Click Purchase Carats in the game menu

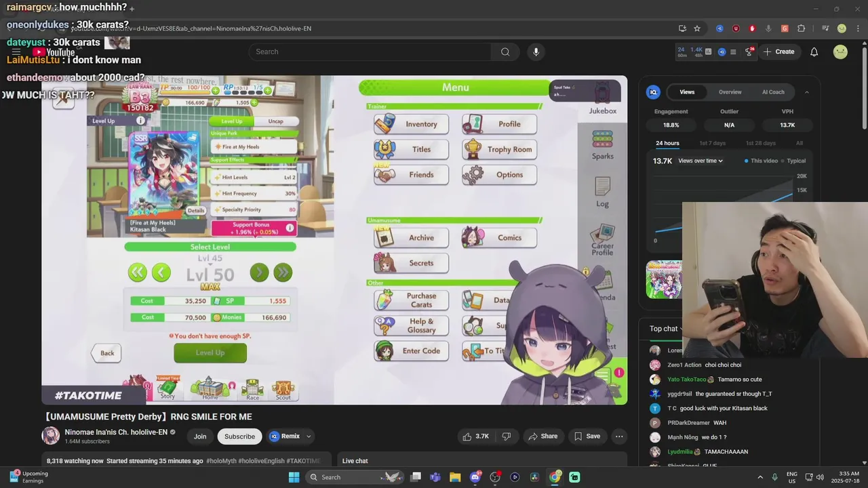pos(412,300)
